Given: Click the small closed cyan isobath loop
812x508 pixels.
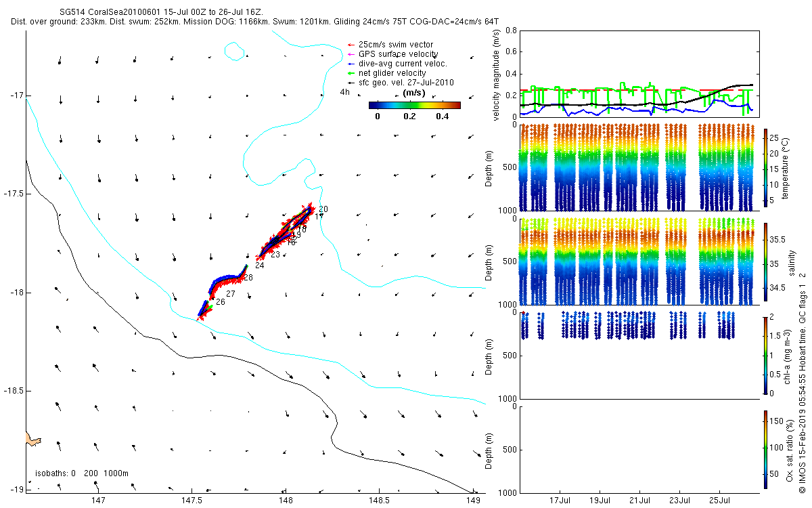Looking at the screenshot, I should (234, 51).
